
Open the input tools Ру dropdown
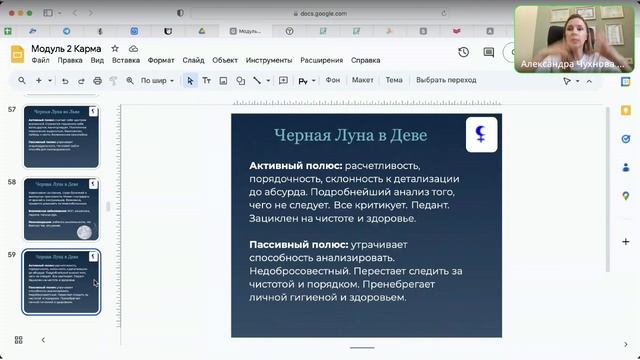(x=307, y=81)
